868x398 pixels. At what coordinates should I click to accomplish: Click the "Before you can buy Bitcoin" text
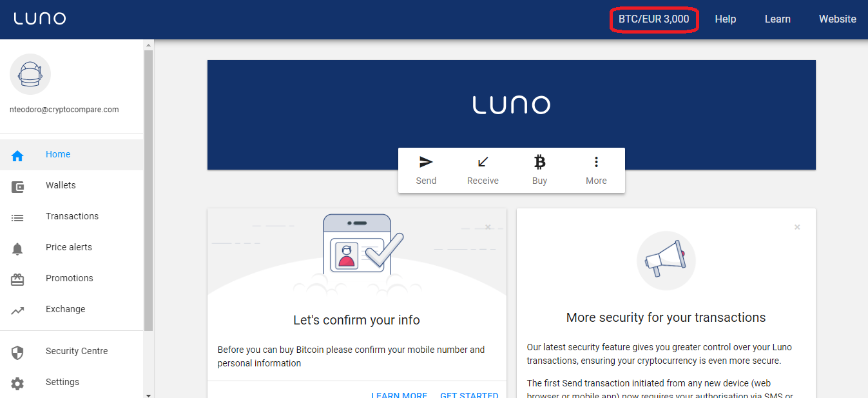coord(351,357)
